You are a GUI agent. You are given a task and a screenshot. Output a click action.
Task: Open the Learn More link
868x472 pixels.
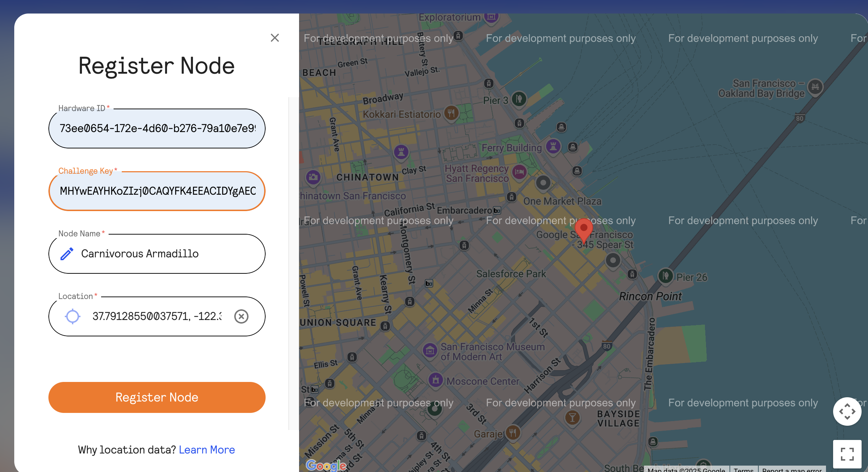tap(206, 450)
